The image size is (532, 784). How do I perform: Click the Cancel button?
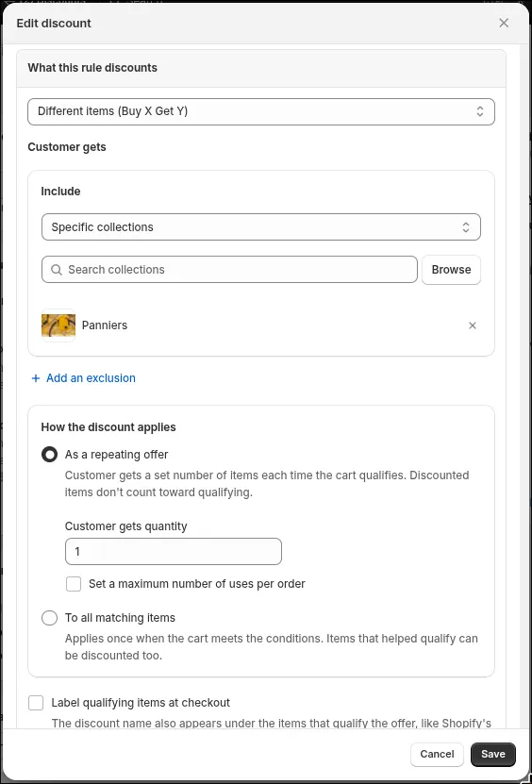437,754
